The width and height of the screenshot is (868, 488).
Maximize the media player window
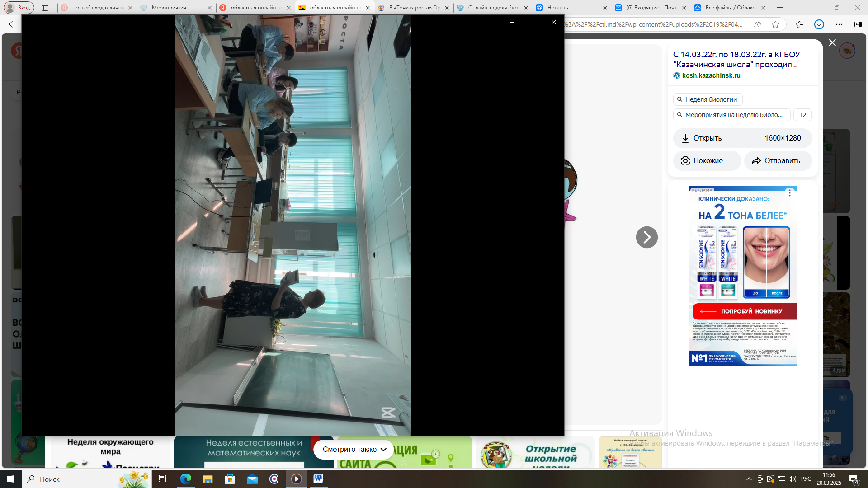pos(533,22)
